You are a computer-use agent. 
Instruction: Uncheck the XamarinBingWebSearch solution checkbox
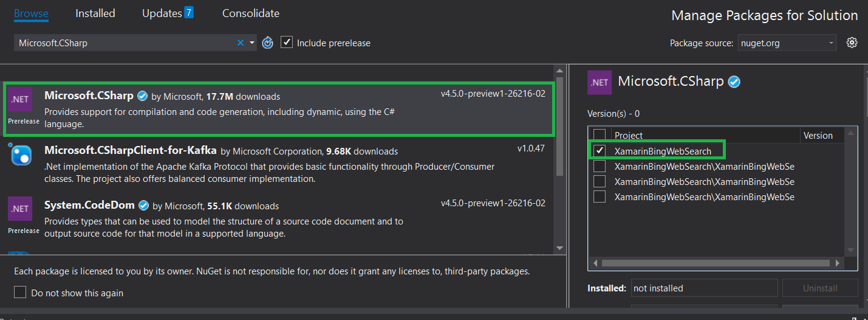(600, 151)
